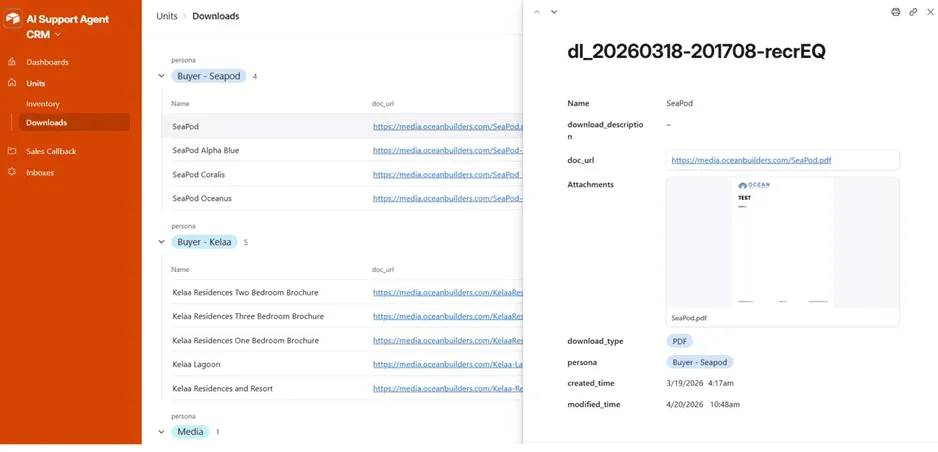The height and width of the screenshot is (452, 938).
Task: Click the PDF download_type tag
Action: (680, 341)
